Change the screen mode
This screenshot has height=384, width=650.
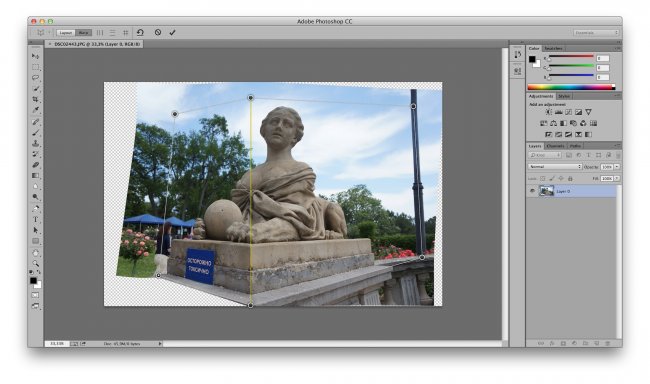click(36, 306)
